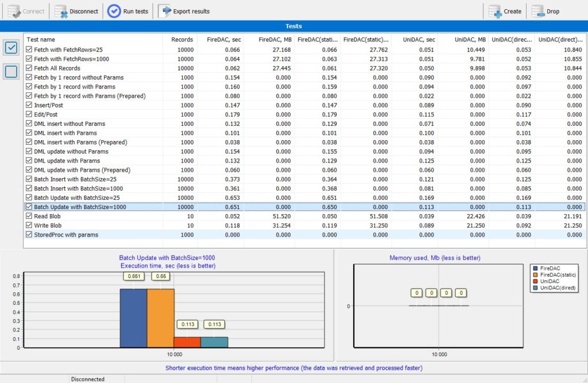
Task: Disable the Insert/Post test checkbox
Action: click(x=29, y=105)
